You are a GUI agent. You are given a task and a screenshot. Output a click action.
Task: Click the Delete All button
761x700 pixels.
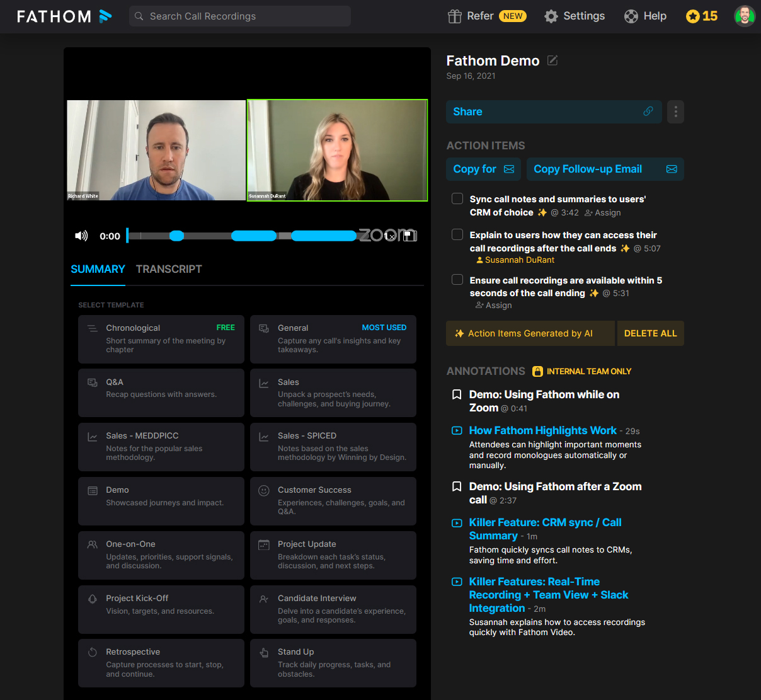pyautogui.click(x=650, y=333)
